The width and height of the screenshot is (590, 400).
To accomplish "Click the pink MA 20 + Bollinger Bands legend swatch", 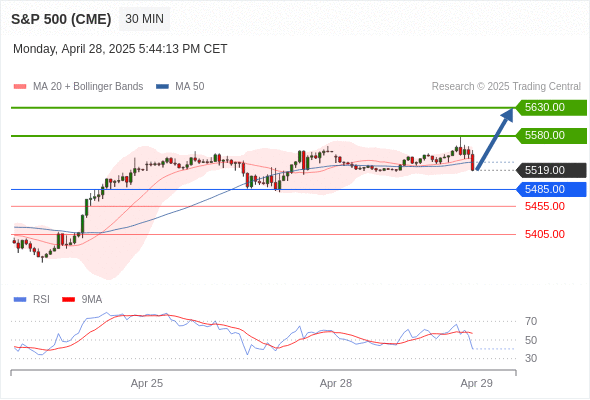I will 20,87.
